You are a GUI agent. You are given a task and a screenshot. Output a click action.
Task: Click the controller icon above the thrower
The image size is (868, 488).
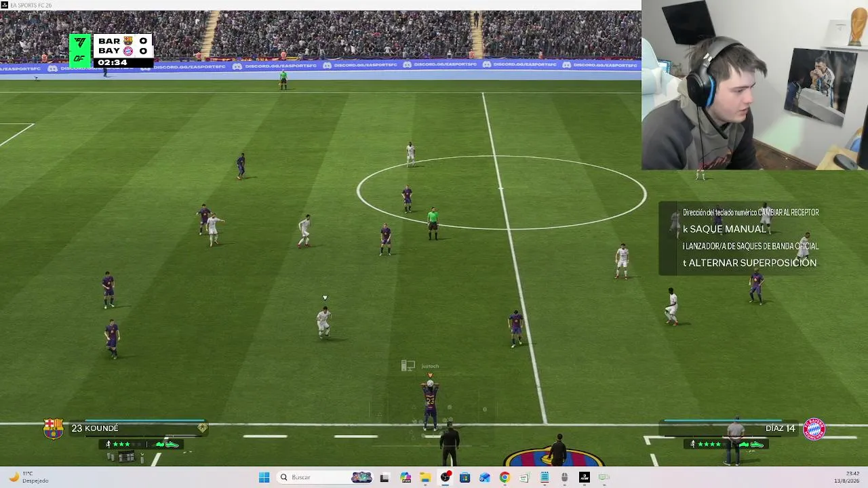(x=408, y=366)
